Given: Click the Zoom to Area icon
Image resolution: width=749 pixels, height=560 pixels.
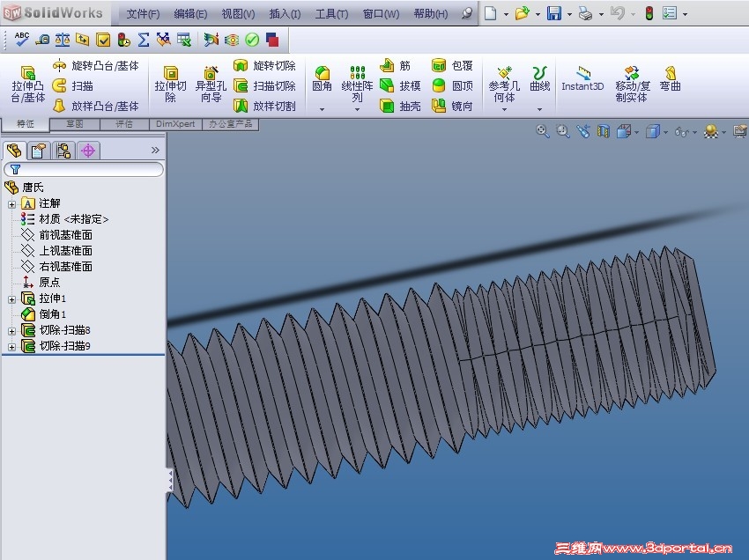Looking at the screenshot, I should (563, 131).
